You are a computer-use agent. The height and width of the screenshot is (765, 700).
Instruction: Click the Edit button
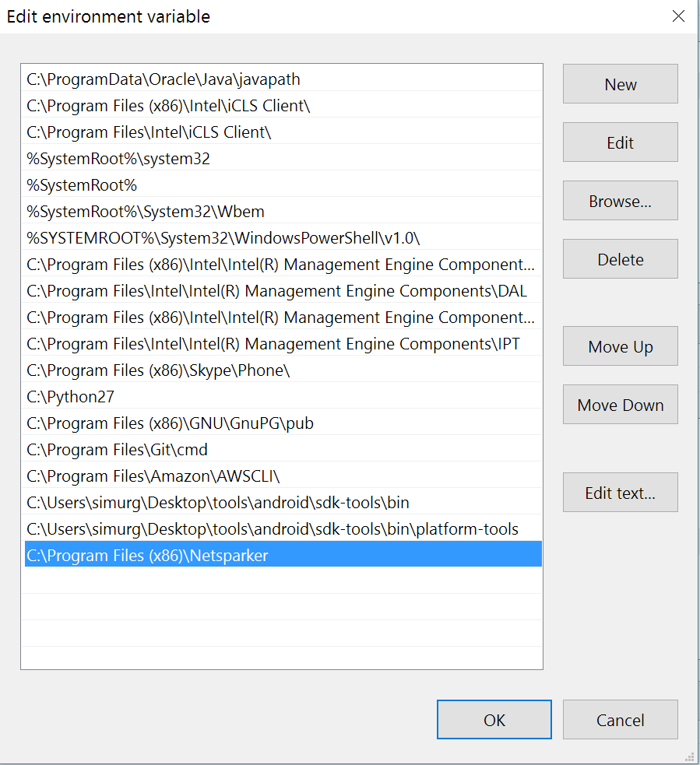[x=620, y=142]
